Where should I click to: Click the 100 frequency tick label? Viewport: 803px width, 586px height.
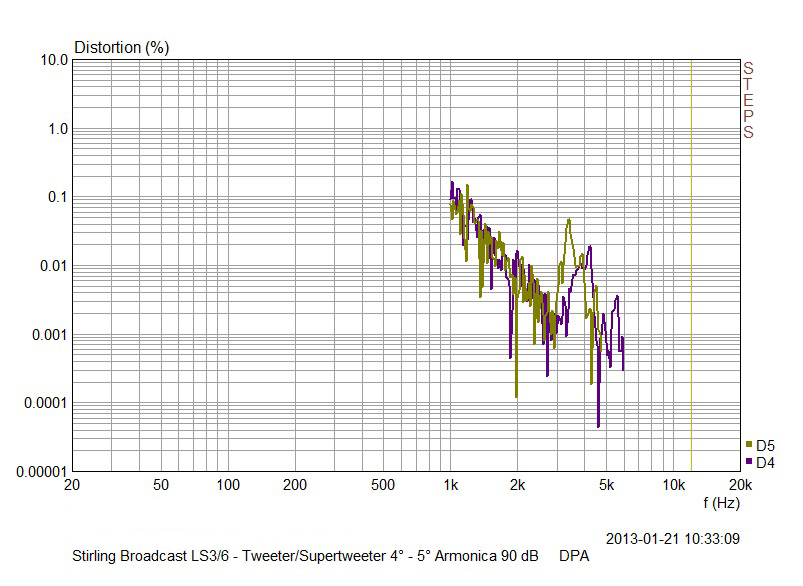[228, 485]
